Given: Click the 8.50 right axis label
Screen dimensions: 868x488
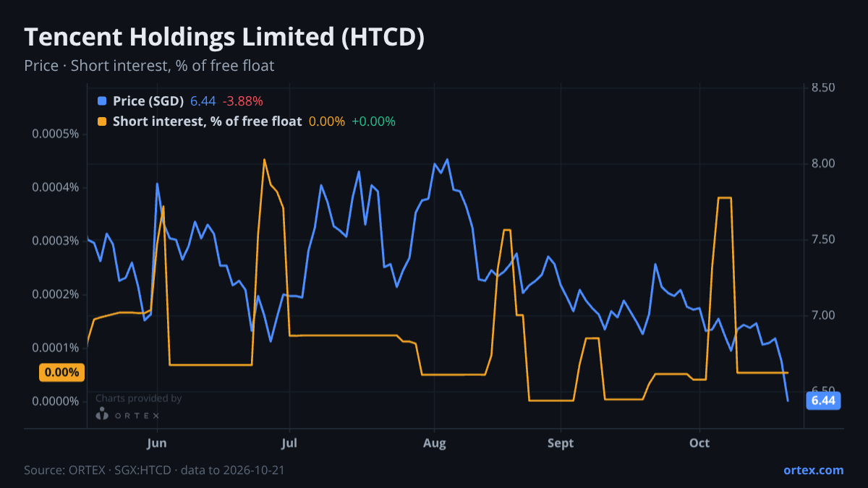Looking at the screenshot, I should pos(823,87).
